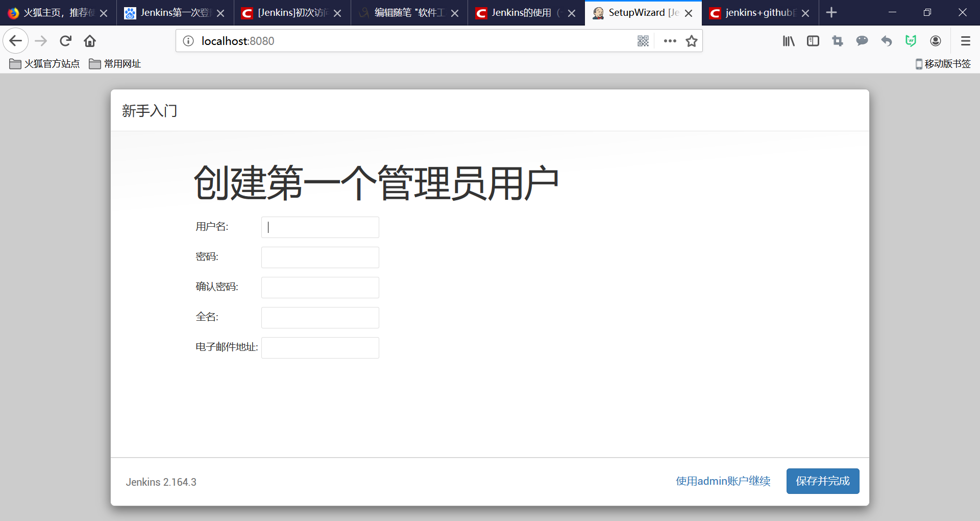This screenshot has width=980, height=521.
Task: Focus the 用户名 username field
Action: coord(320,227)
